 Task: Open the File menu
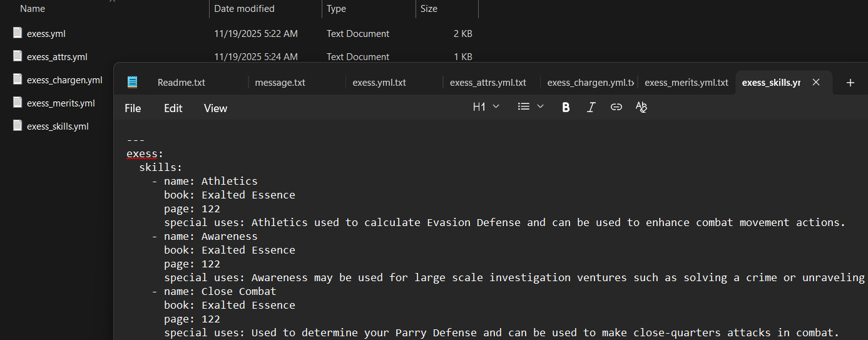(x=133, y=108)
